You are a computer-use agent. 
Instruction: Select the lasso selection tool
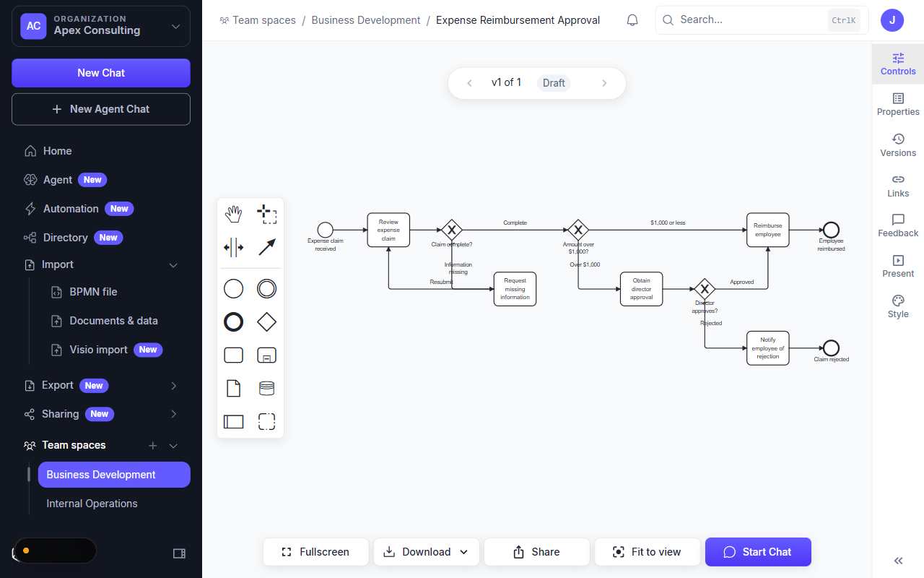tap(266, 214)
